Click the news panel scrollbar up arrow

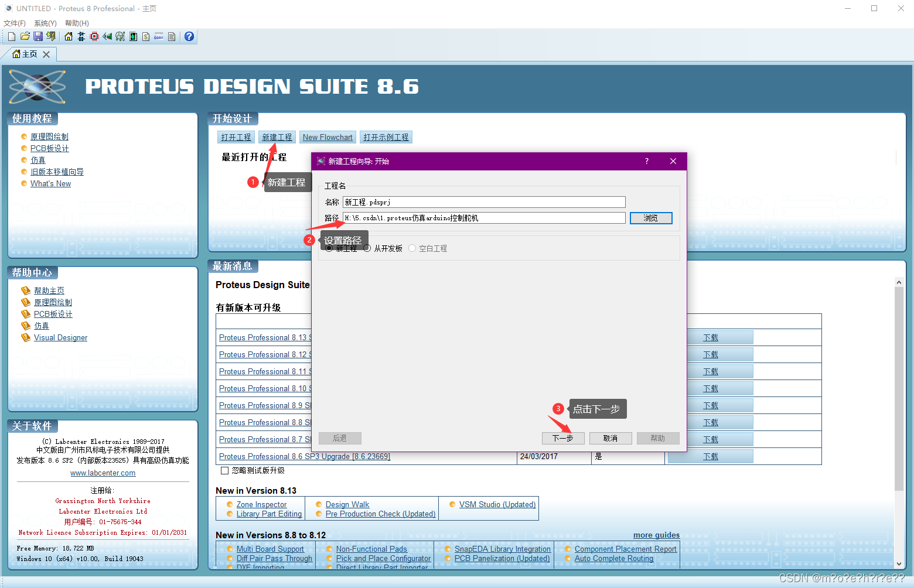[899, 282]
